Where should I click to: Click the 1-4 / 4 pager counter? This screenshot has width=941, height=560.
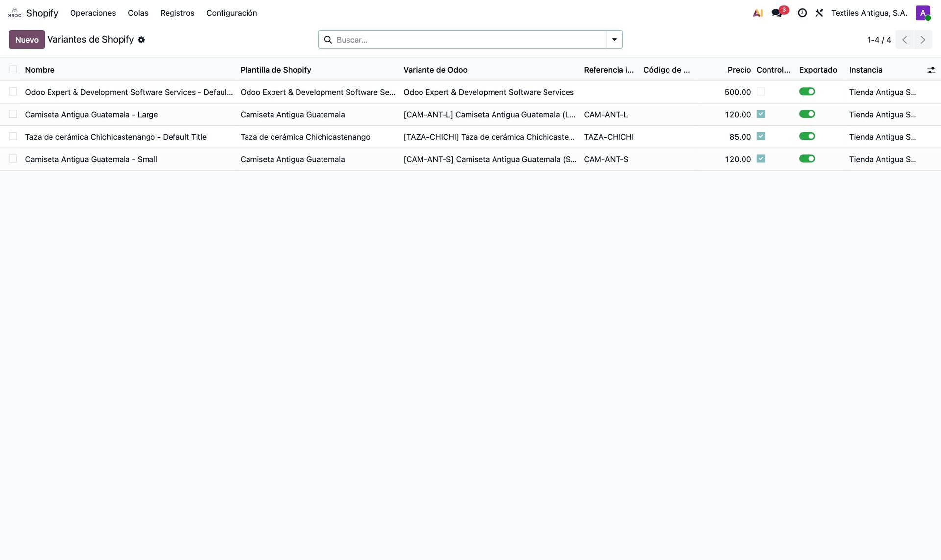pos(879,40)
